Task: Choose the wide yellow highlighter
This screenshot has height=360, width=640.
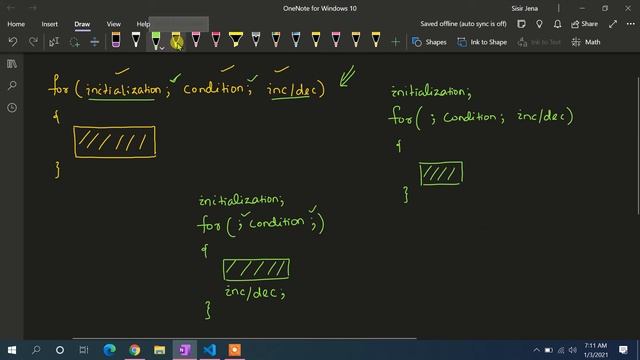Action: click(x=236, y=40)
